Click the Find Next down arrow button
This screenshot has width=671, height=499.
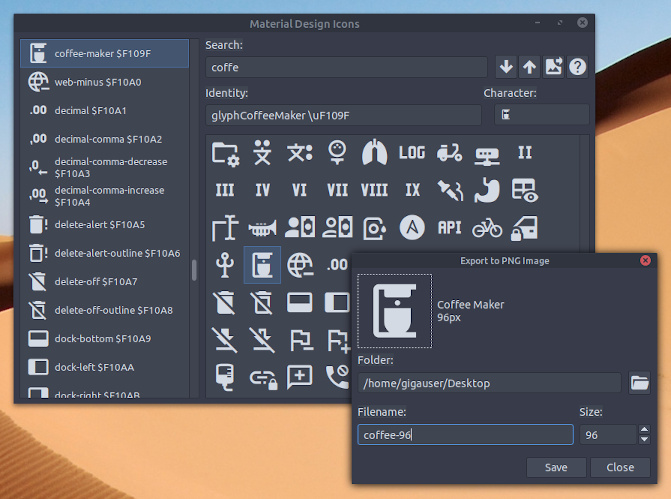click(506, 67)
